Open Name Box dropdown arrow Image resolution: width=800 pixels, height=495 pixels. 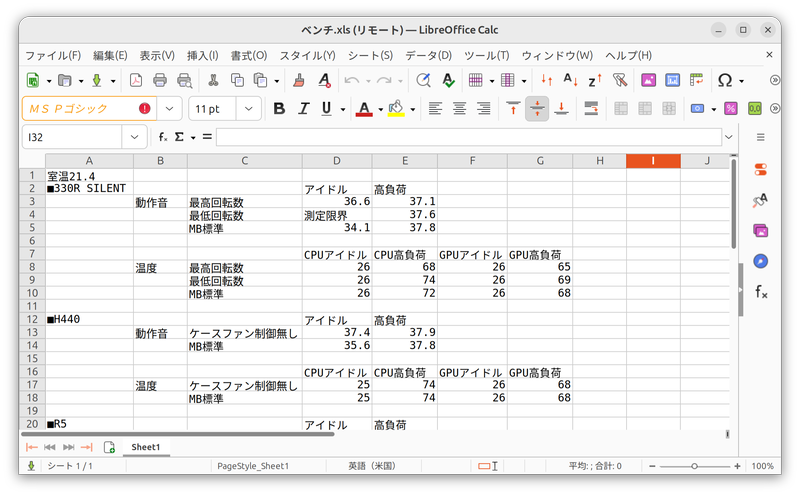134,137
